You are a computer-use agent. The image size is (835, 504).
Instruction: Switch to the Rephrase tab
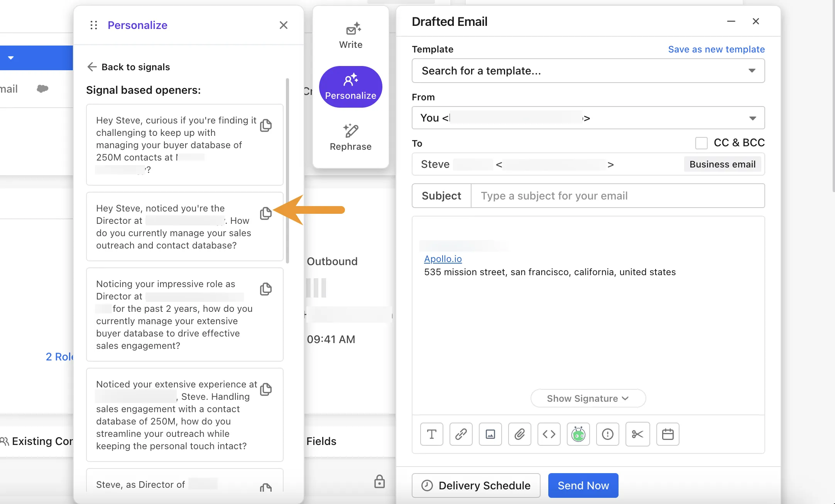pyautogui.click(x=350, y=137)
